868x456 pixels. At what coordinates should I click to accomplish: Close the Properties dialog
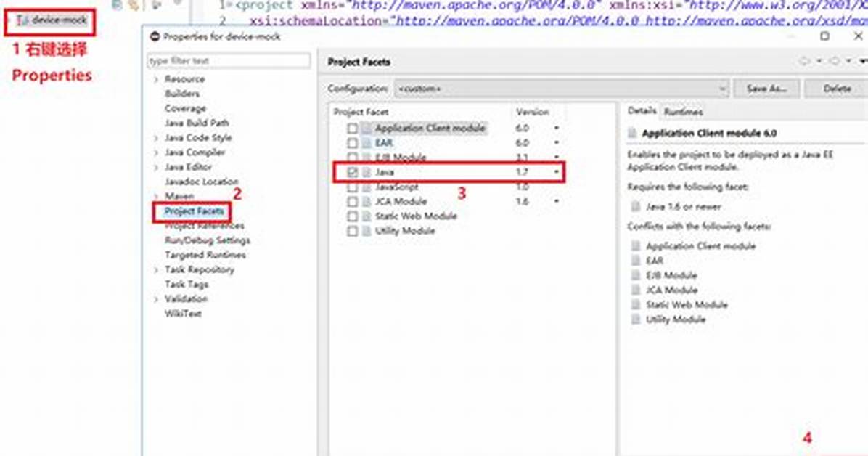[x=858, y=36]
